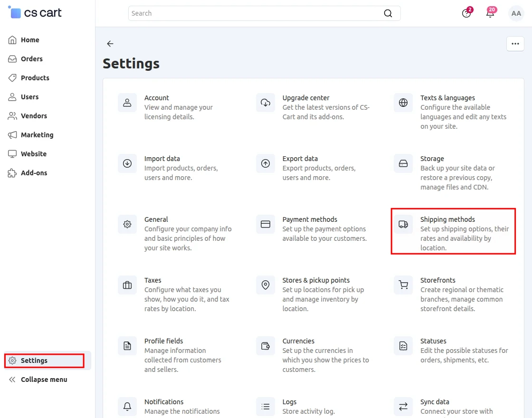Click the Storage drive icon

coord(403,163)
